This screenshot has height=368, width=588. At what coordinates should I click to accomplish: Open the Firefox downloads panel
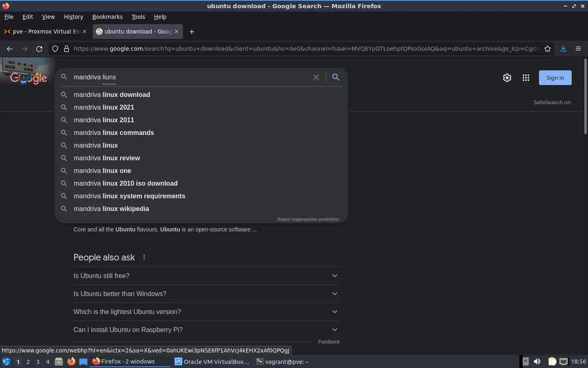563,49
